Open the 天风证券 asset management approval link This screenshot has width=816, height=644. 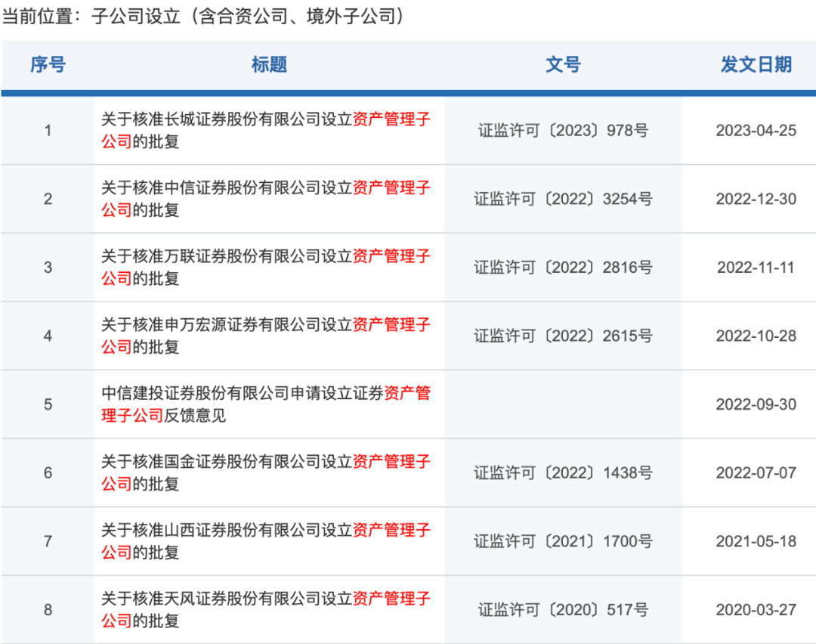pos(266,610)
